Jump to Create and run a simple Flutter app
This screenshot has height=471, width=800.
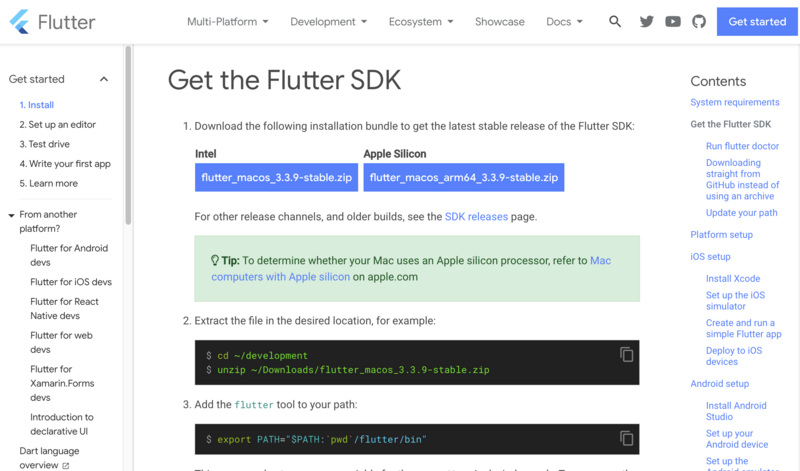tap(743, 328)
